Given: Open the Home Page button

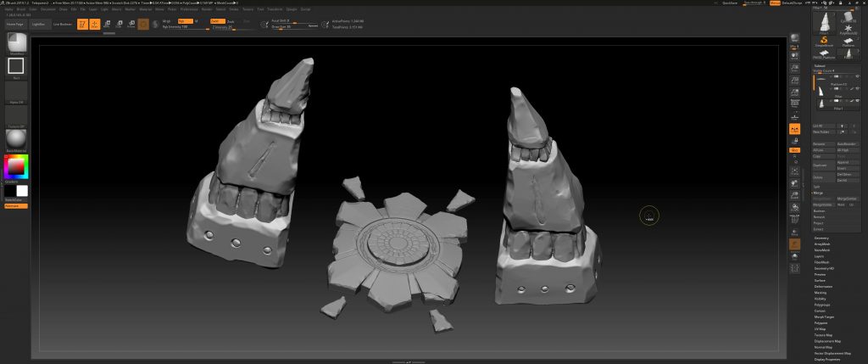Looking at the screenshot, I should [15, 25].
